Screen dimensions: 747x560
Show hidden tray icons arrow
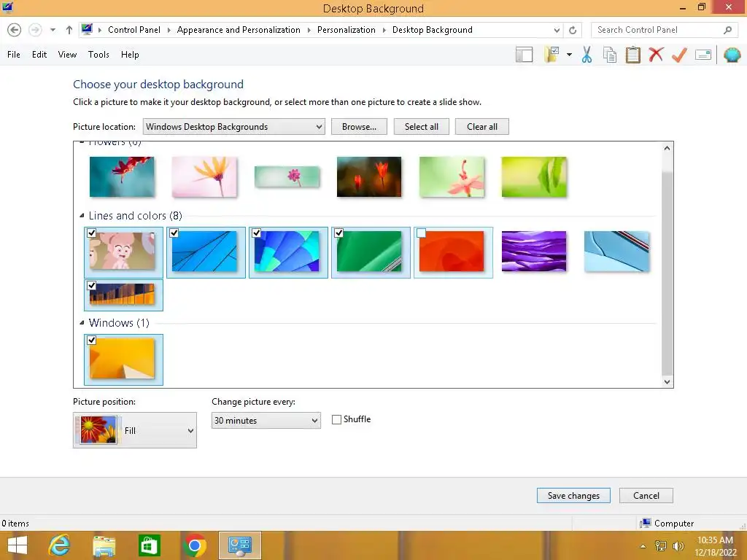click(643, 546)
